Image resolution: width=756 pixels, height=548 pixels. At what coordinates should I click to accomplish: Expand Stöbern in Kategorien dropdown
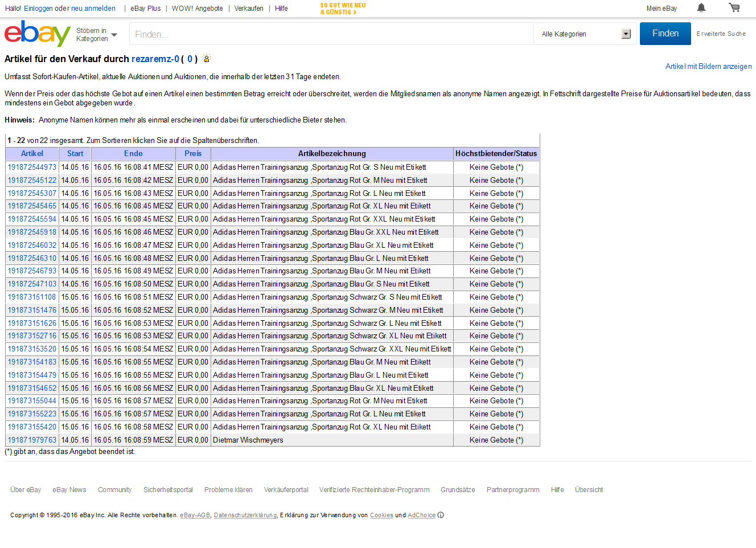point(97,35)
